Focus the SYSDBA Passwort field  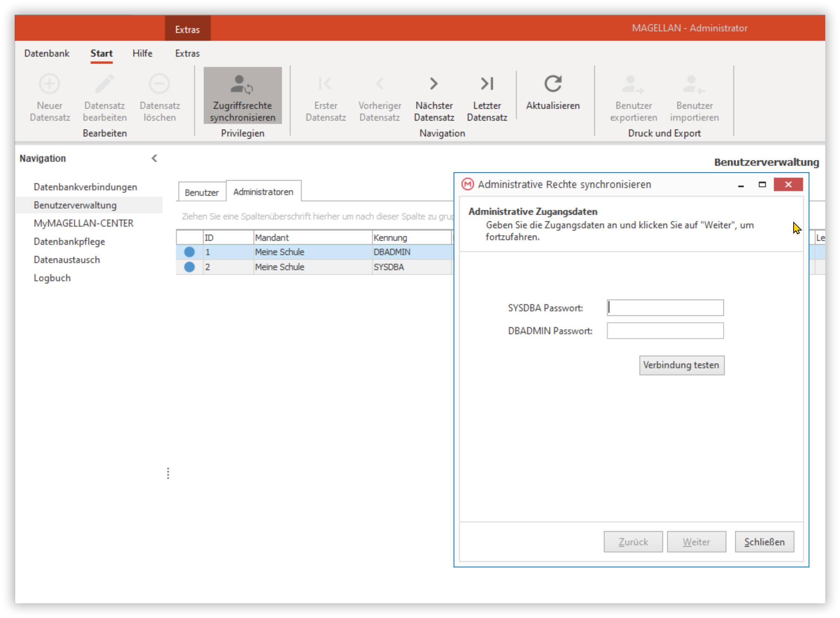pos(665,307)
